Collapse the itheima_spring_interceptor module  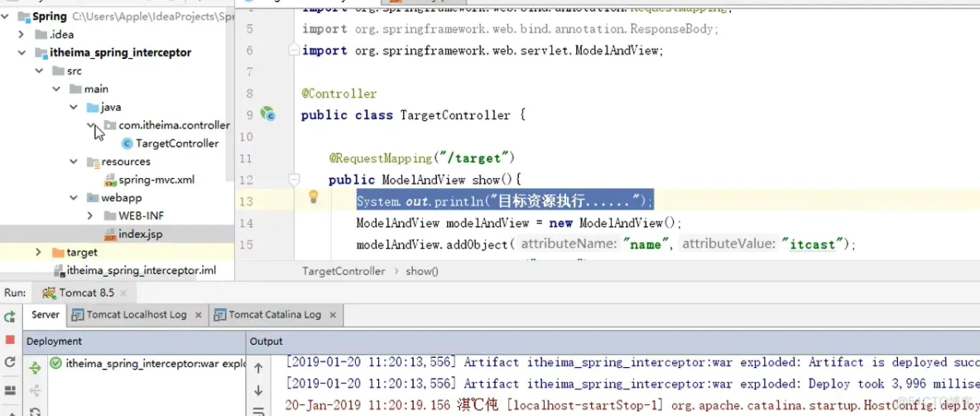(22, 52)
